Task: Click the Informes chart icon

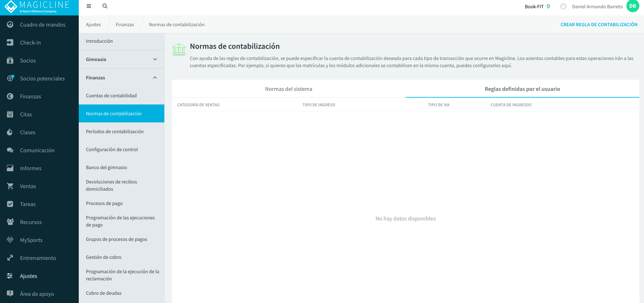Action: [x=10, y=168]
